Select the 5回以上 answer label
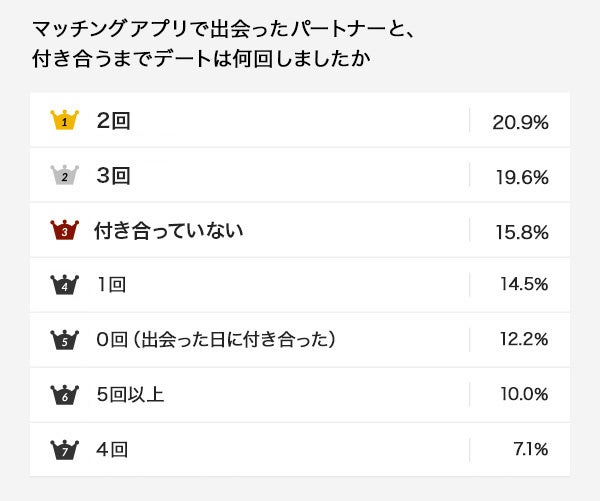600x501 pixels. pos(130,395)
